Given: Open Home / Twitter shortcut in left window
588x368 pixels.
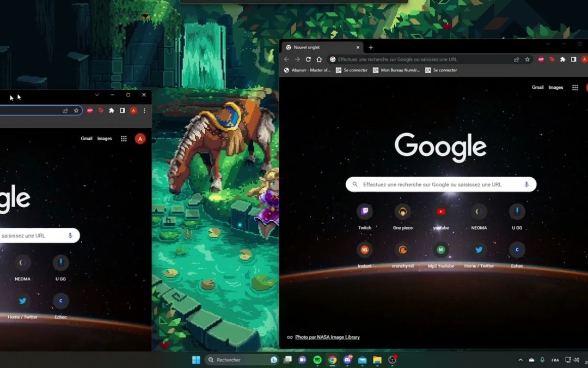Looking at the screenshot, I should pyautogui.click(x=22, y=306).
